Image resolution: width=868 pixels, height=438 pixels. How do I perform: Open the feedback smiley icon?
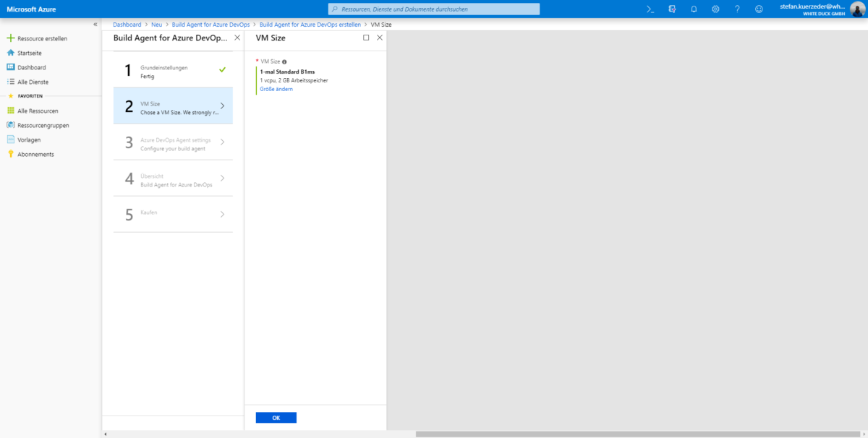(x=758, y=9)
